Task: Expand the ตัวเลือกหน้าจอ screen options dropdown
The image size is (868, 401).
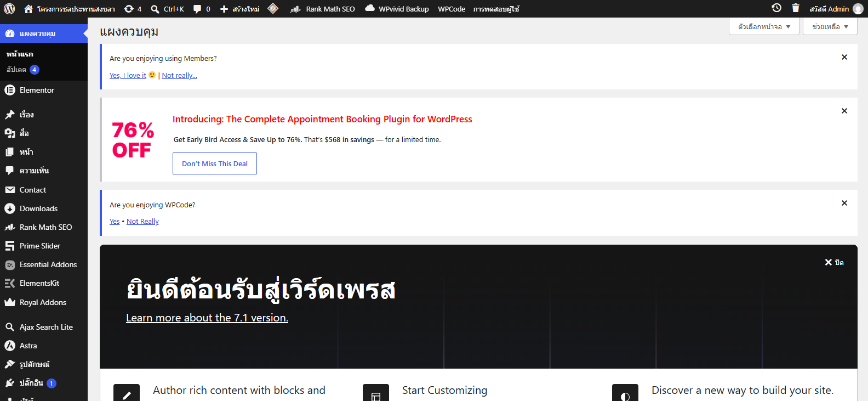Action: 764,26
